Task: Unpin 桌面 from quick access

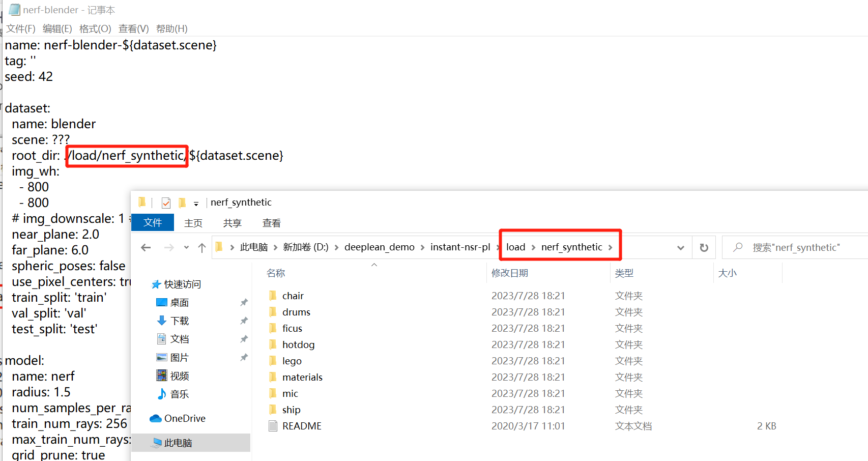Action: pyautogui.click(x=244, y=302)
